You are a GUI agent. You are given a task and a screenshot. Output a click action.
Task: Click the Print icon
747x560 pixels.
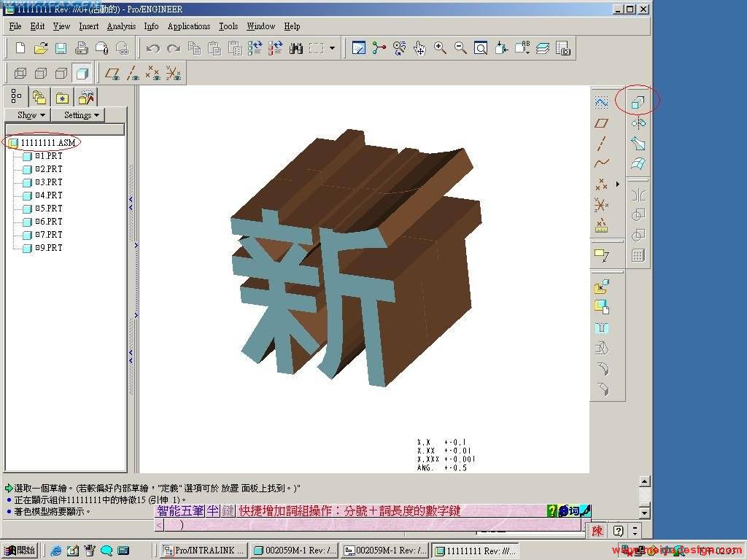[x=82, y=48]
